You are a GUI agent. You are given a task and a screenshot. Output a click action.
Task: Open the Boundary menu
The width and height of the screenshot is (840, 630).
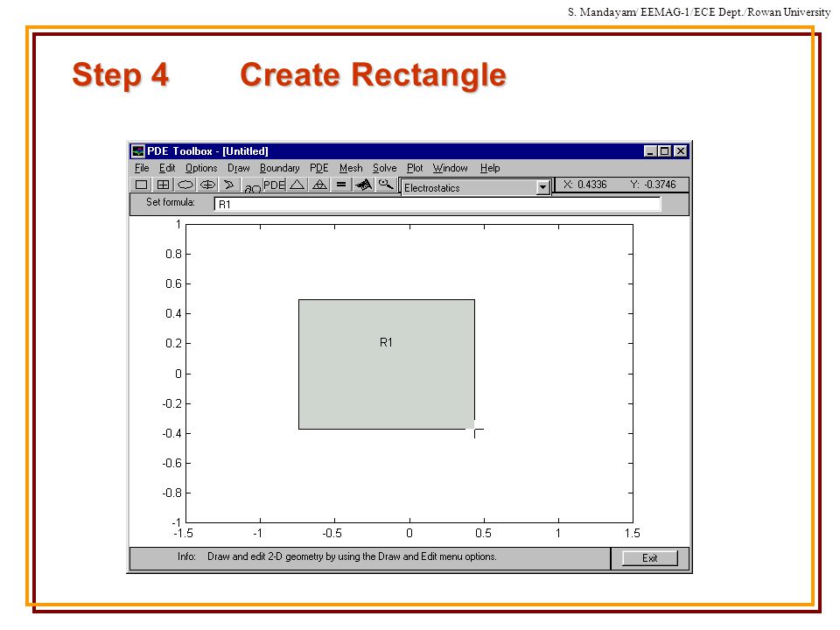[x=280, y=168]
